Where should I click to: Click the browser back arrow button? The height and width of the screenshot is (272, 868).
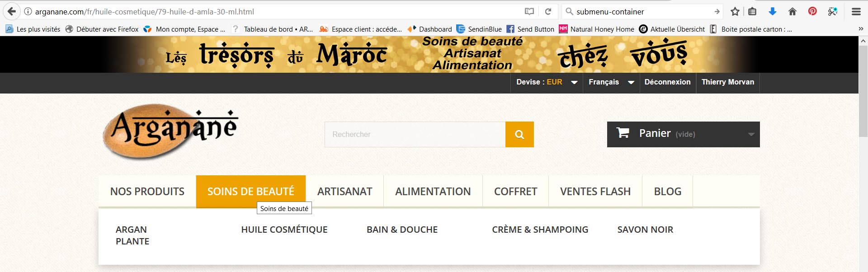pyautogui.click(x=12, y=11)
